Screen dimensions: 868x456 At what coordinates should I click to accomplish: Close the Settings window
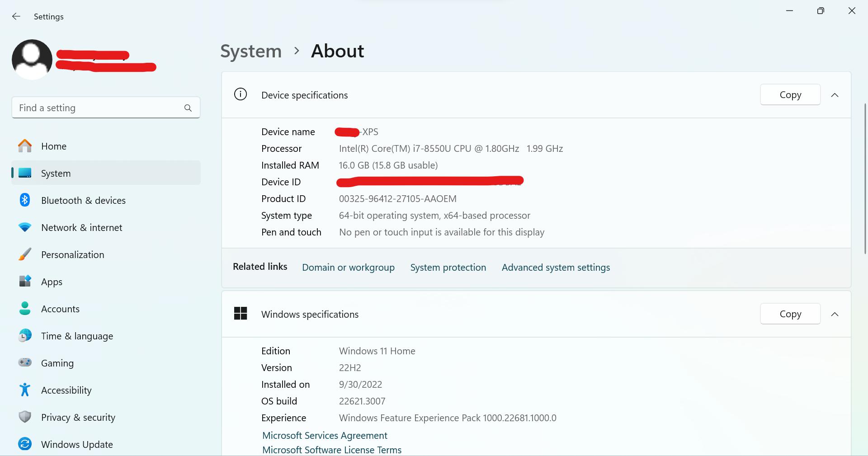pos(852,11)
